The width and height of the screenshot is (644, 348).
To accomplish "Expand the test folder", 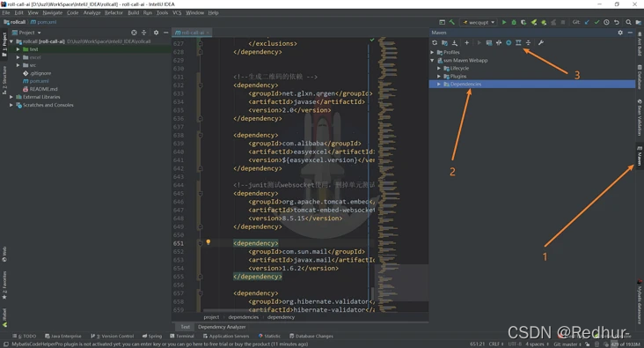I will click(x=18, y=49).
